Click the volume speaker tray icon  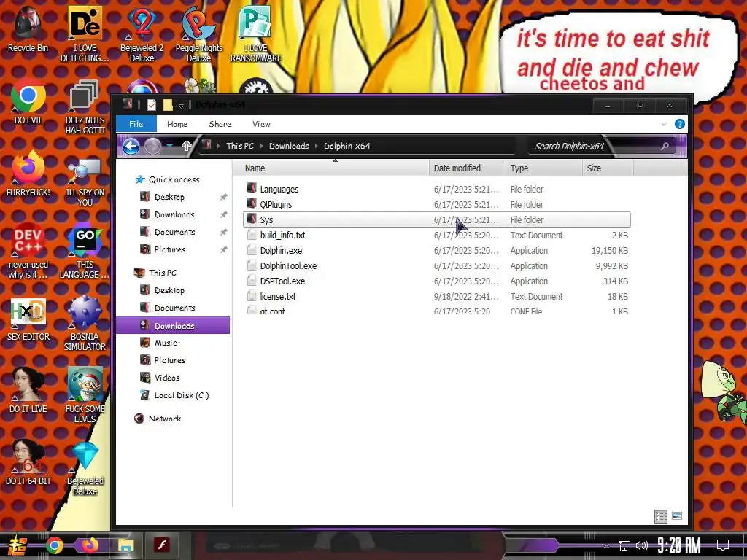(642, 545)
